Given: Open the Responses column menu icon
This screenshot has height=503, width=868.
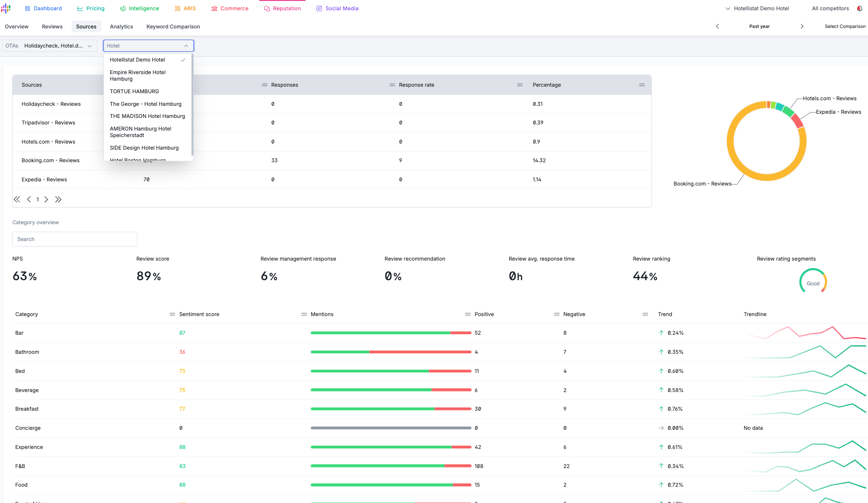Looking at the screenshot, I should [x=265, y=85].
